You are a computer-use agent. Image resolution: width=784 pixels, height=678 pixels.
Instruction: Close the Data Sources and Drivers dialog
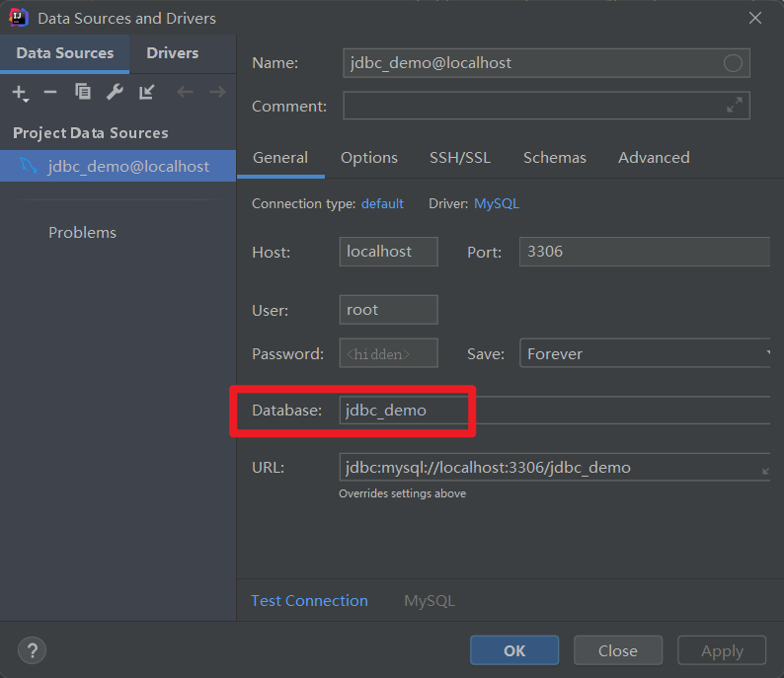pos(755,18)
